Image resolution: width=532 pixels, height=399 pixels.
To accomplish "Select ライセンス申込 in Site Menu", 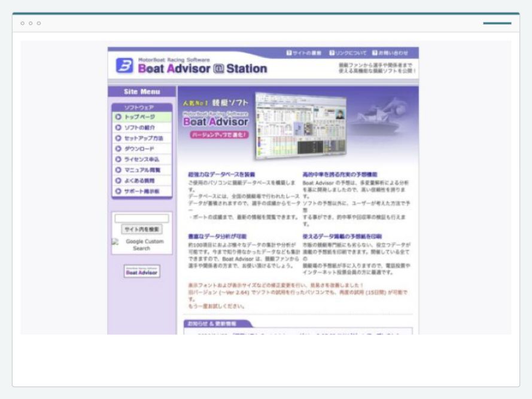I will 142,159.
